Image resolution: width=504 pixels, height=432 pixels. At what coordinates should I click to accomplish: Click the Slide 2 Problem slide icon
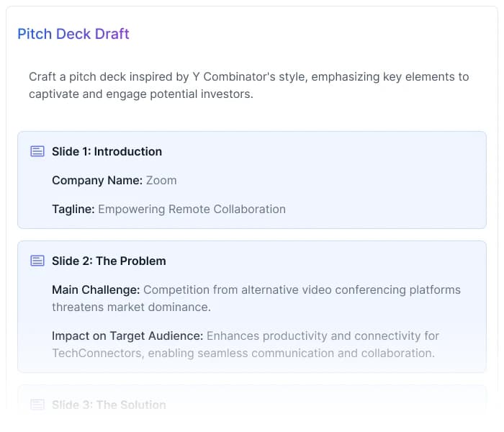pos(37,261)
